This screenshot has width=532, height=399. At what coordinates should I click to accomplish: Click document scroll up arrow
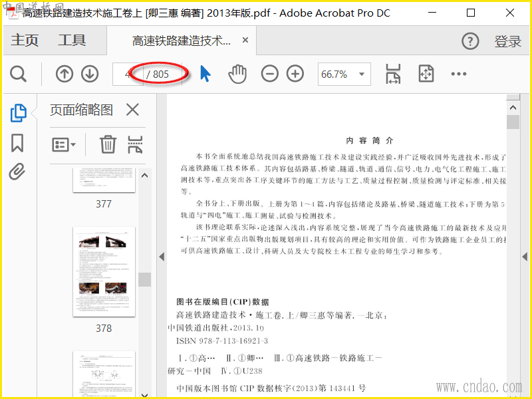(x=513, y=108)
